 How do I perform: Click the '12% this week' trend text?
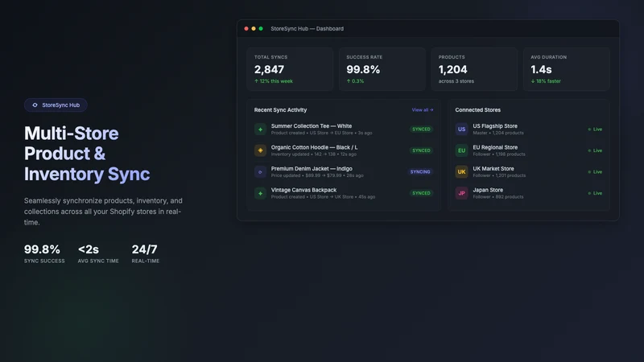274,81
